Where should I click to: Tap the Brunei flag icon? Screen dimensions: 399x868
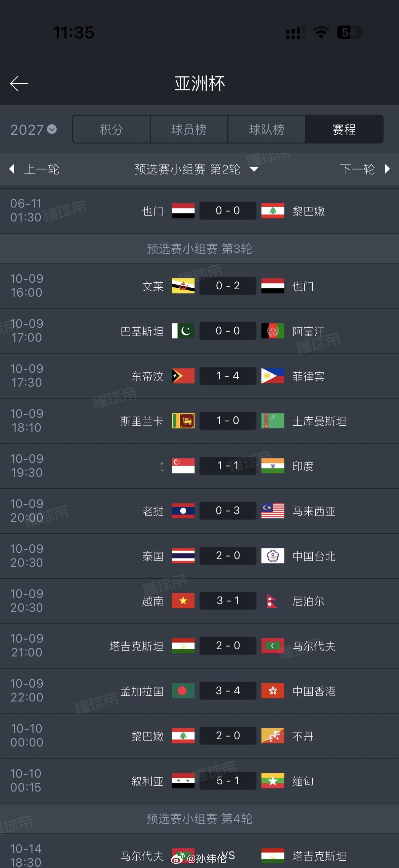183,286
